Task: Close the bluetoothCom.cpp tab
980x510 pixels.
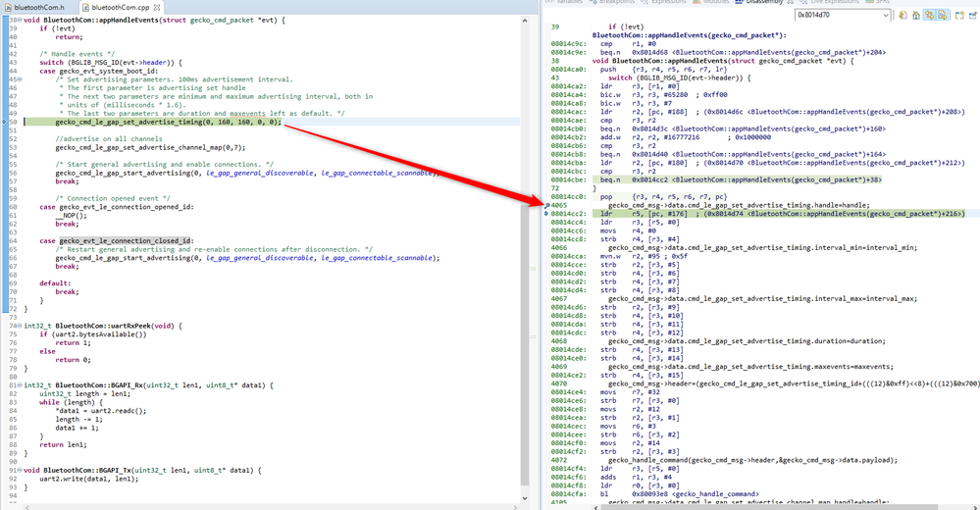Action: point(157,8)
